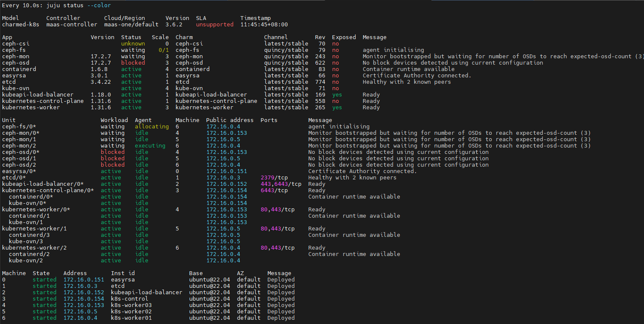
Task: Click the inst id easyrsa in Machine table
Action: pyautogui.click(x=123, y=279)
